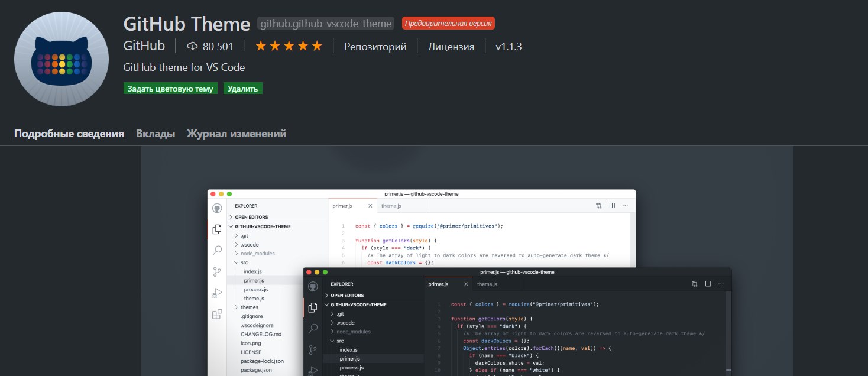
Task: Select theme.js tab in light preview window
Action: tap(391, 206)
